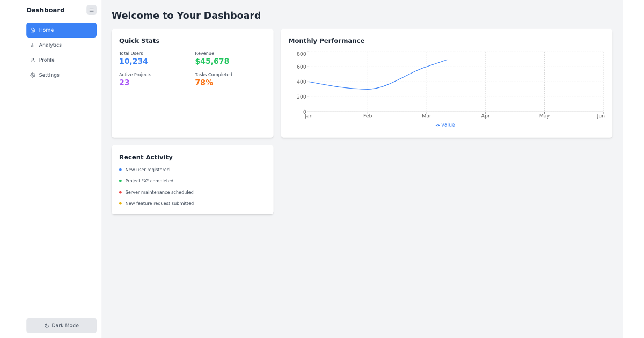Switch to the Settings section

(x=48, y=75)
